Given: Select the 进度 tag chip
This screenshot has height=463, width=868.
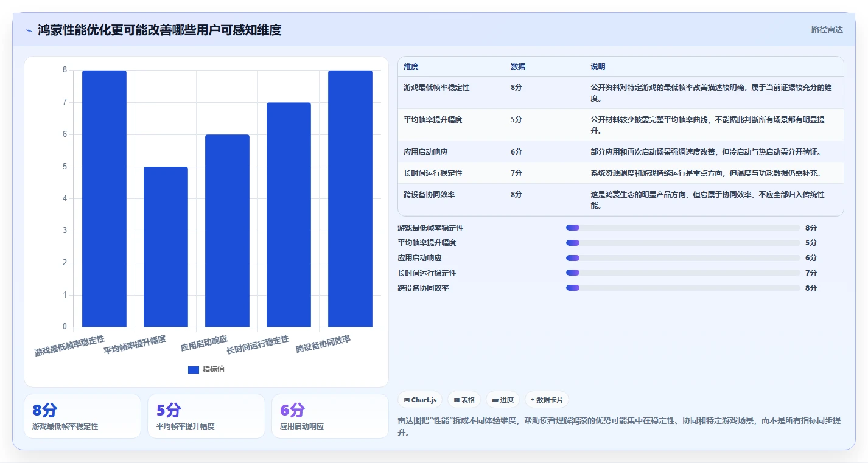Looking at the screenshot, I should [x=503, y=400].
